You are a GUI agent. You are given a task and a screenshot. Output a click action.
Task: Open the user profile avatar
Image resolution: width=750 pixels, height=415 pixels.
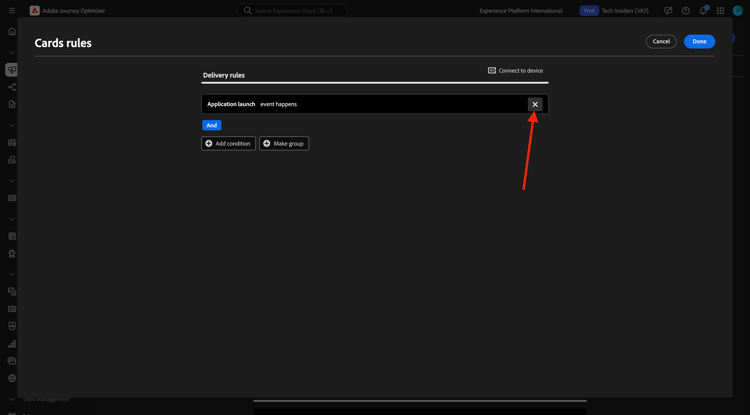pyautogui.click(x=737, y=11)
